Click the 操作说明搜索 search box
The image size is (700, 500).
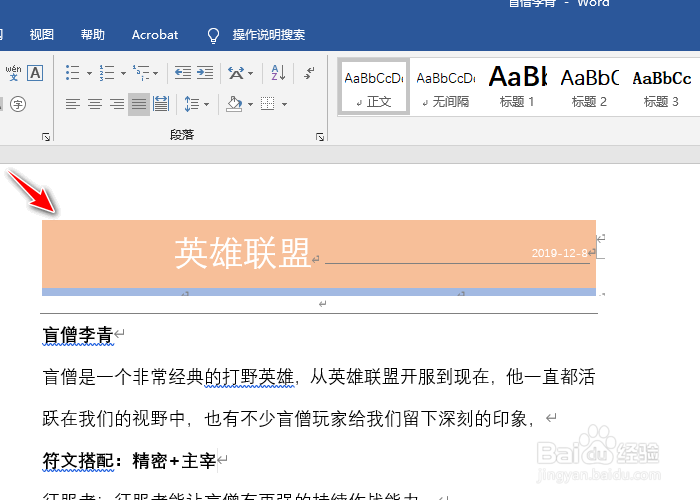(x=269, y=35)
